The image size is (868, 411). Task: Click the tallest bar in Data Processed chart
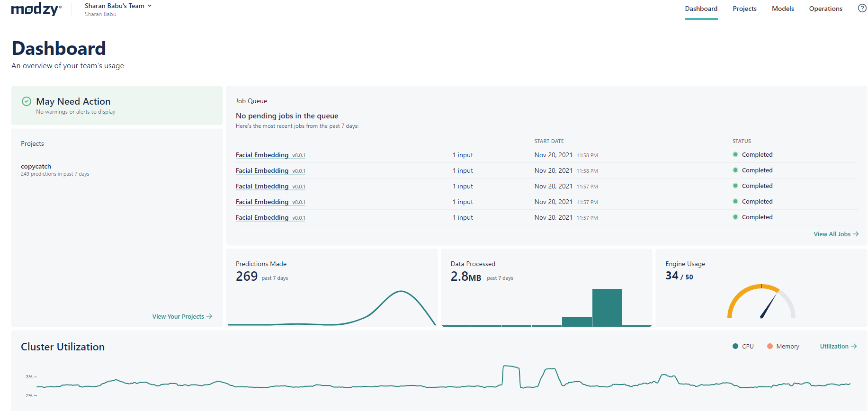pyautogui.click(x=607, y=307)
